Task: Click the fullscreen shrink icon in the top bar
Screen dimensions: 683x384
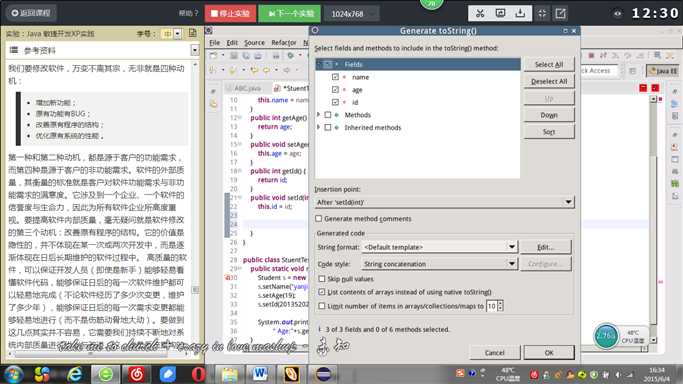Action: pyautogui.click(x=542, y=13)
